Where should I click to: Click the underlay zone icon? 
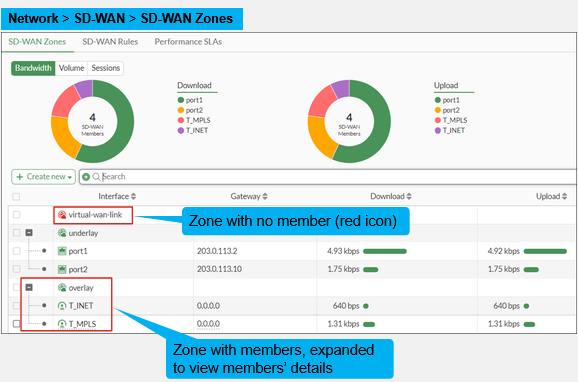click(x=62, y=233)
